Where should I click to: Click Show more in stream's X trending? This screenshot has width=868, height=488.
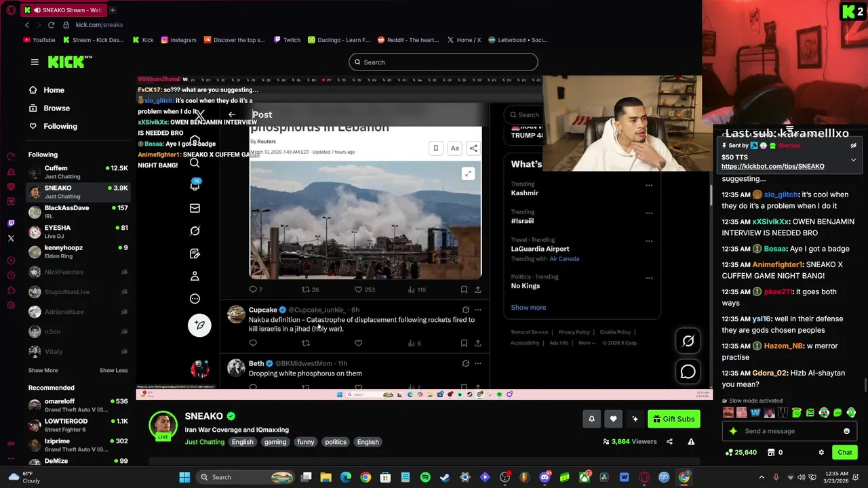[528, 308]
